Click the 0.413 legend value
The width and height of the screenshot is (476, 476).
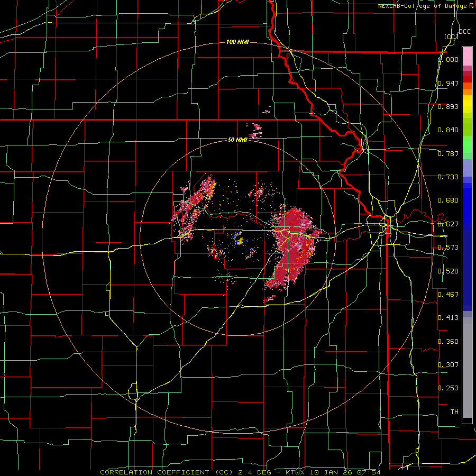pyautogui.click(x=448, y=318)
